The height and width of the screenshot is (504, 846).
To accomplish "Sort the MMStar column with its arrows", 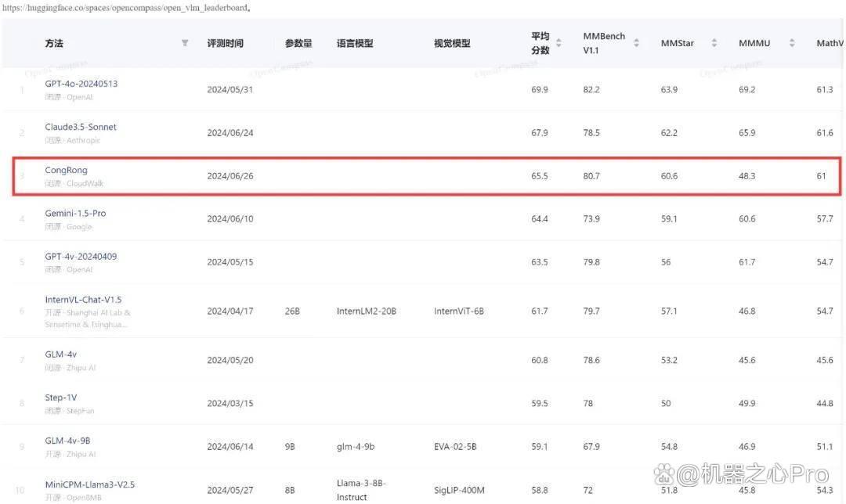I will [714, 42].
